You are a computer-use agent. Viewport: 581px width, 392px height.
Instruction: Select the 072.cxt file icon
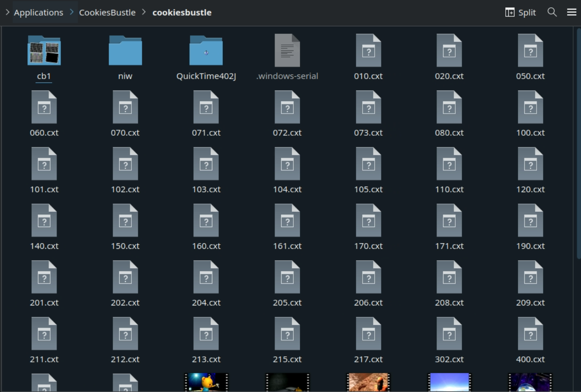pos(287,107)
